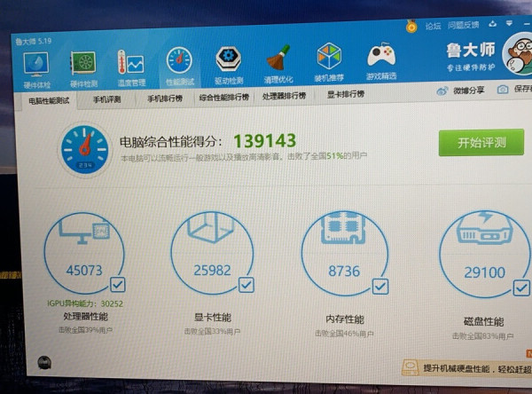Click the camera screenshot save icon
Image resolution: width=532 pixels, height=394 pixels.
pos(503,90)
